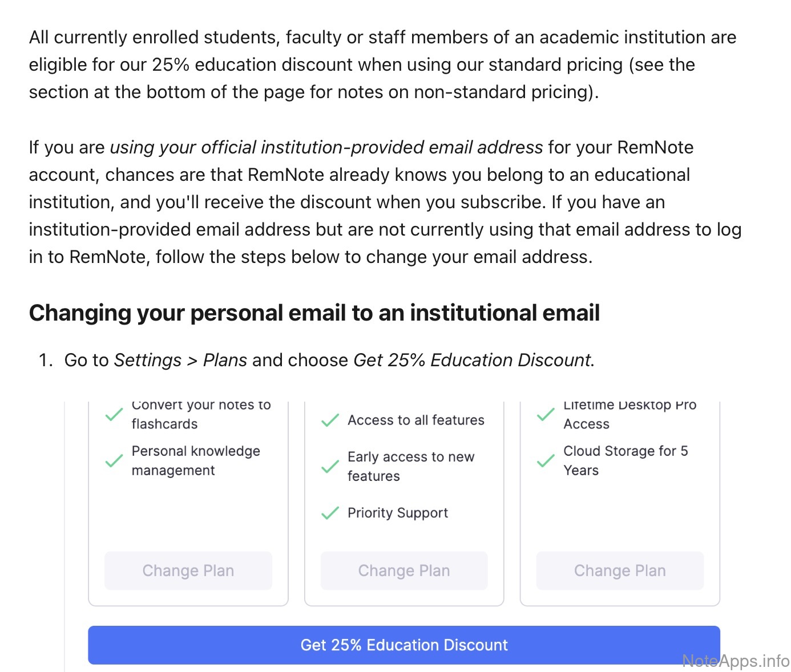This screenshot has height=672, width=791.
Task: Click the italic Settings text in step 1
Action: (147, 360)
